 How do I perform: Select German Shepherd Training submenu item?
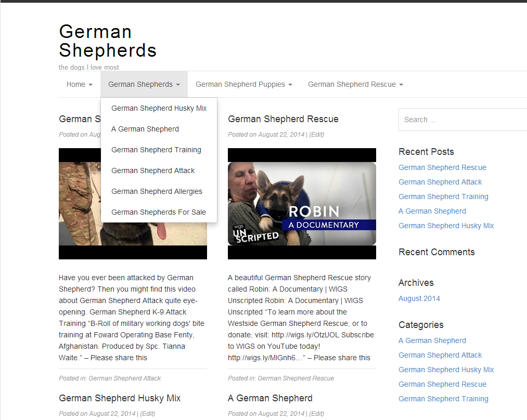click(x=159, y=150)
